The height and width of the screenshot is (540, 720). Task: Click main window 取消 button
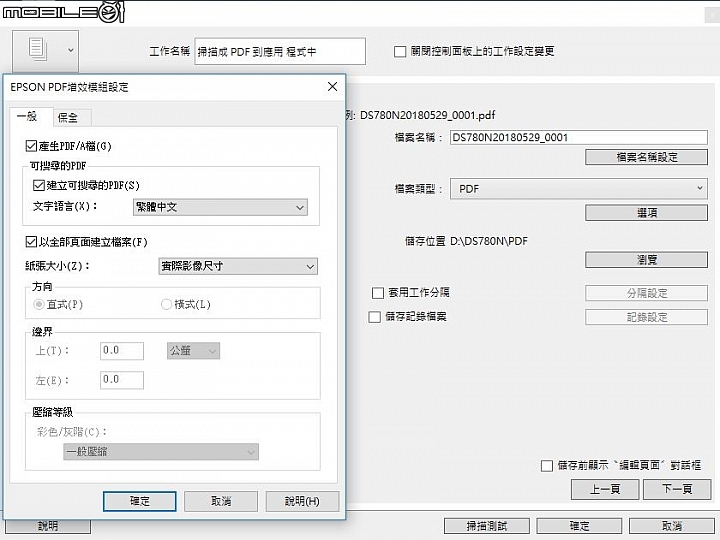click(x=671, y=526)
